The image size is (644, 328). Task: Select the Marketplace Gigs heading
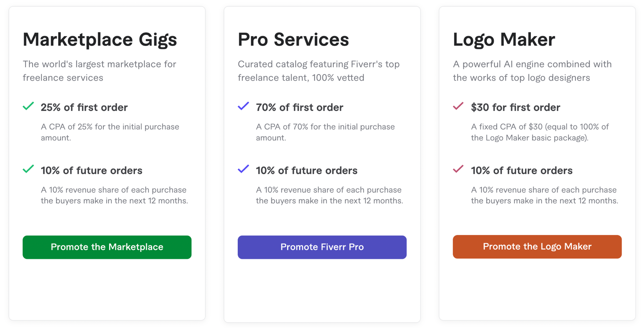click(x=100, y=40)
